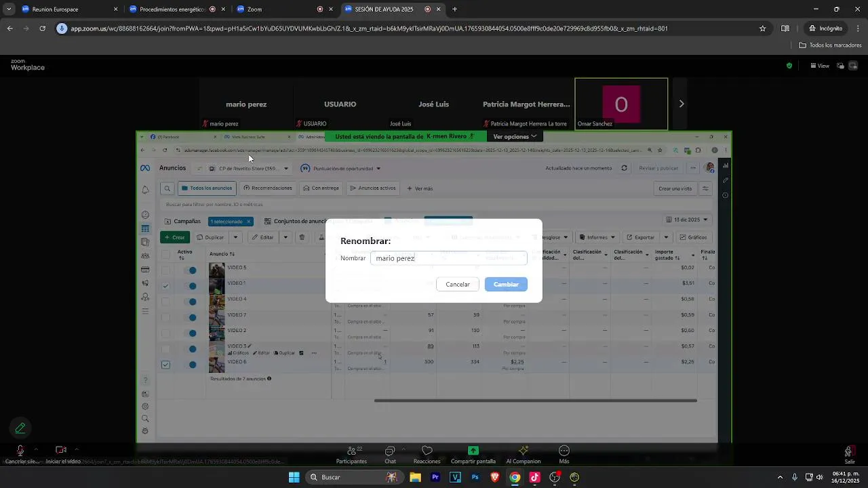Uncheck the VIDEO 6 row checkbox
The width and height of the screenshot is (868, 488).
click(x=165, y=364)
